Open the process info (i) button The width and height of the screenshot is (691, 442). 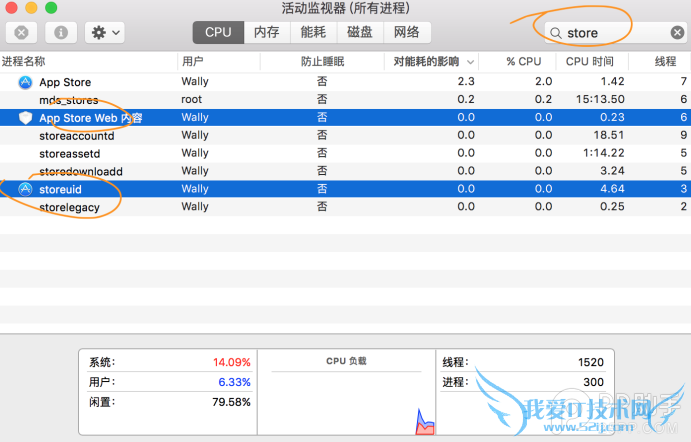coord(61,33)
